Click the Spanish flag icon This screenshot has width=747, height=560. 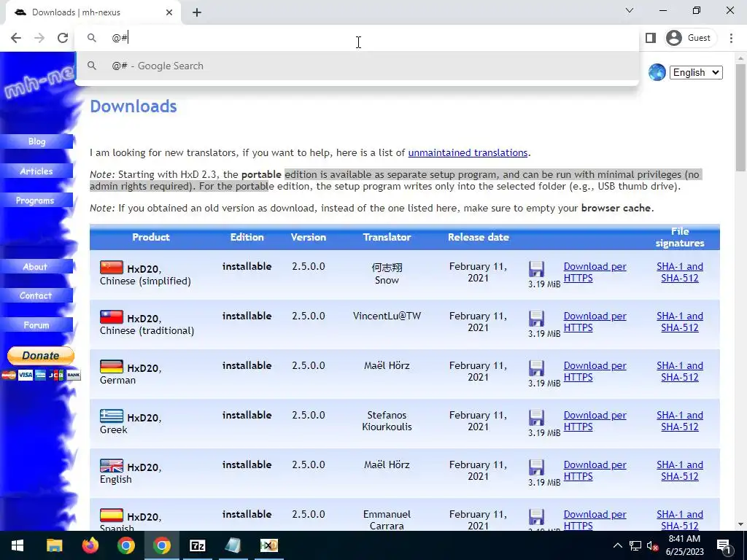coord(112,515)
